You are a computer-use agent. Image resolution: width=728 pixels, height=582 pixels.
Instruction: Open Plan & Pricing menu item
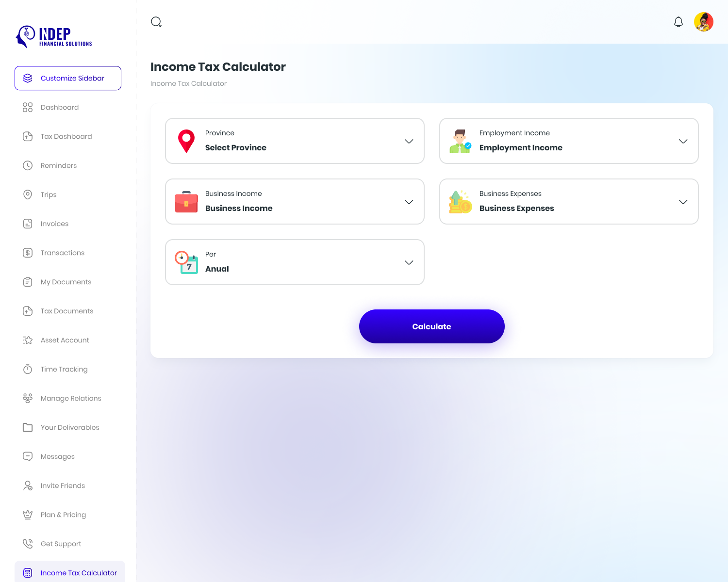click(x=63, y=515)
